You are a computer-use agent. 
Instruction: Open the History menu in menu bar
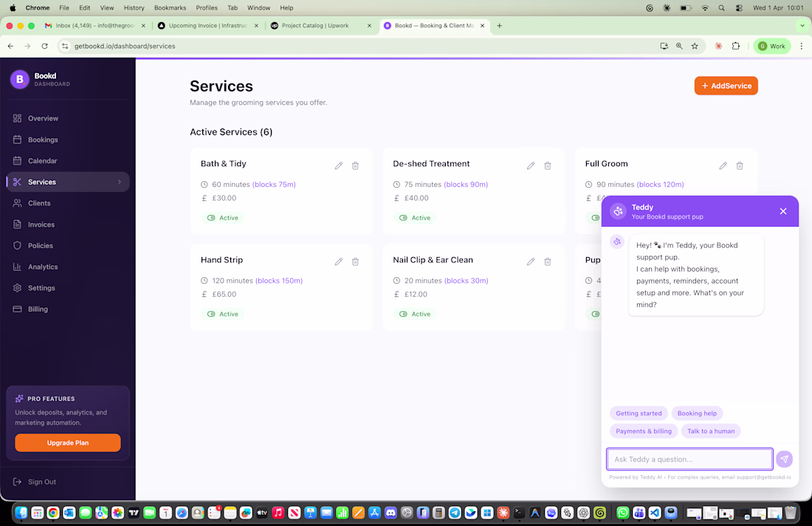[134, 8]
